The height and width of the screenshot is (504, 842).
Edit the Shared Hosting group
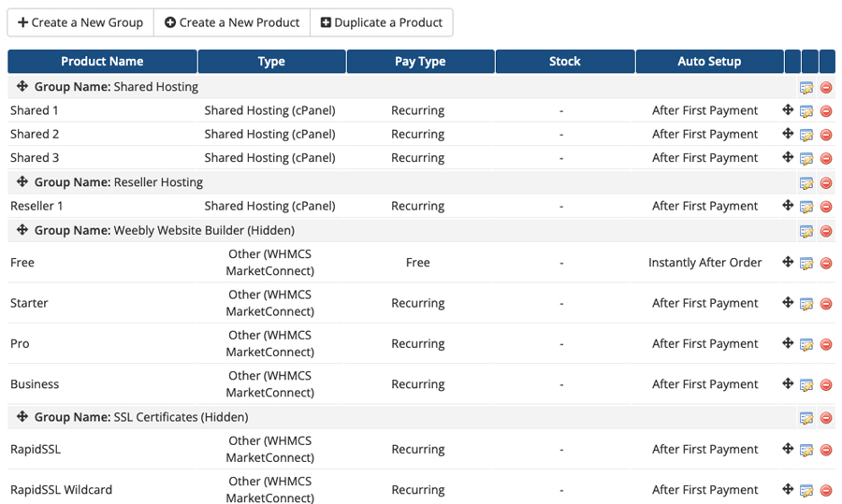(806, 88)
